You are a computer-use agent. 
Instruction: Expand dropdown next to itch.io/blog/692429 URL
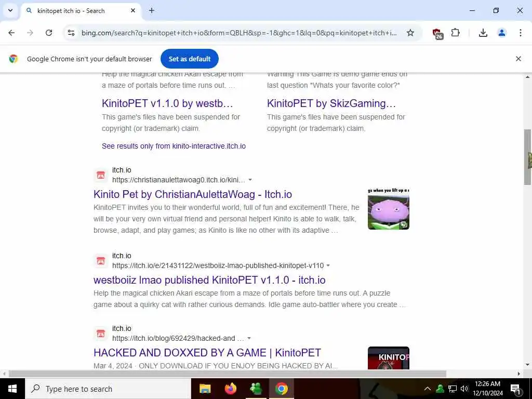point(249,338)
